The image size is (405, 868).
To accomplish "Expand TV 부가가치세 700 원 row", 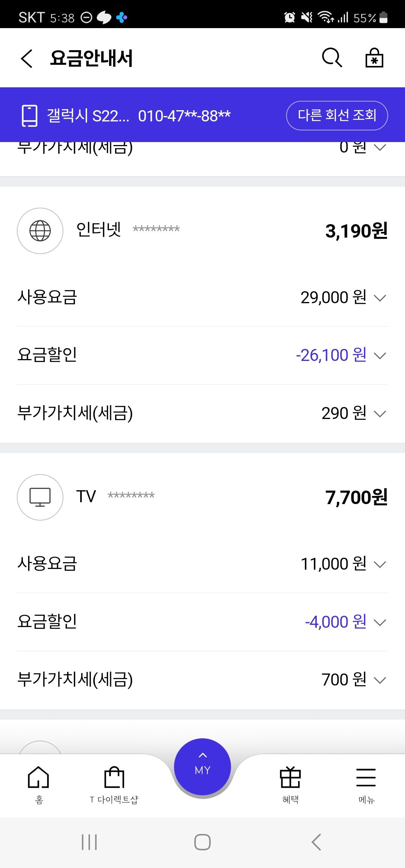I will pyautogui.click(x=380, y=680).
